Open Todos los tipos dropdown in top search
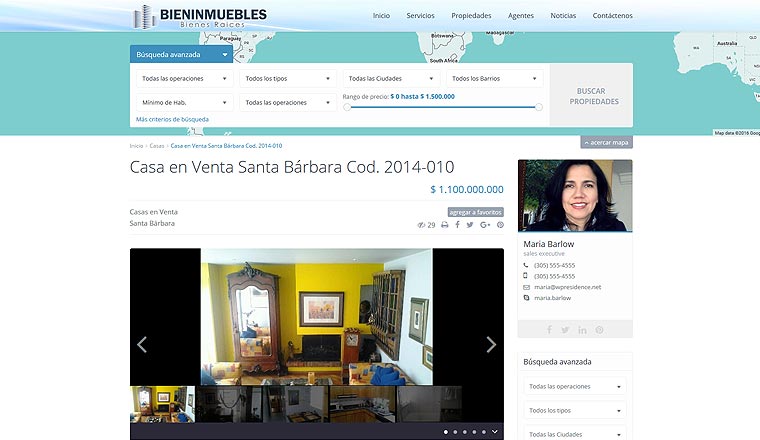 tap(288, 79)
